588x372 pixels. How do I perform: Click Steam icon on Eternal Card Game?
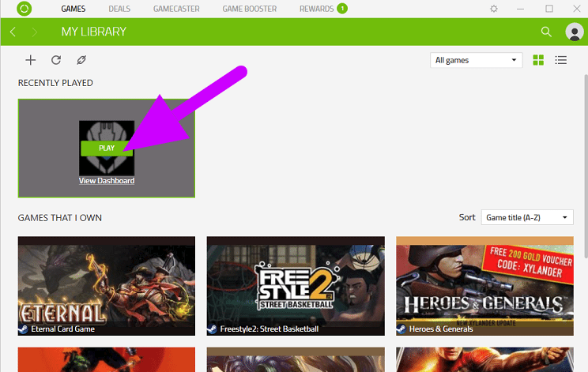pos(23,329)
